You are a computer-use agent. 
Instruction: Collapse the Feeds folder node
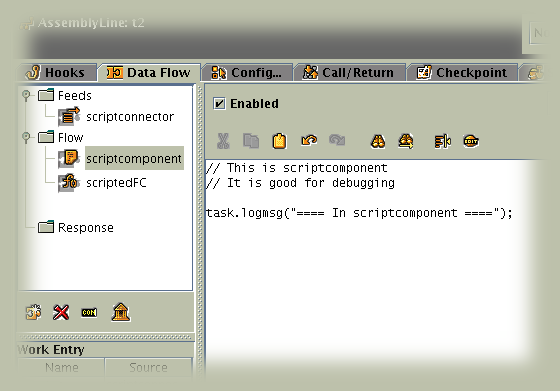[x=26, y=95]
